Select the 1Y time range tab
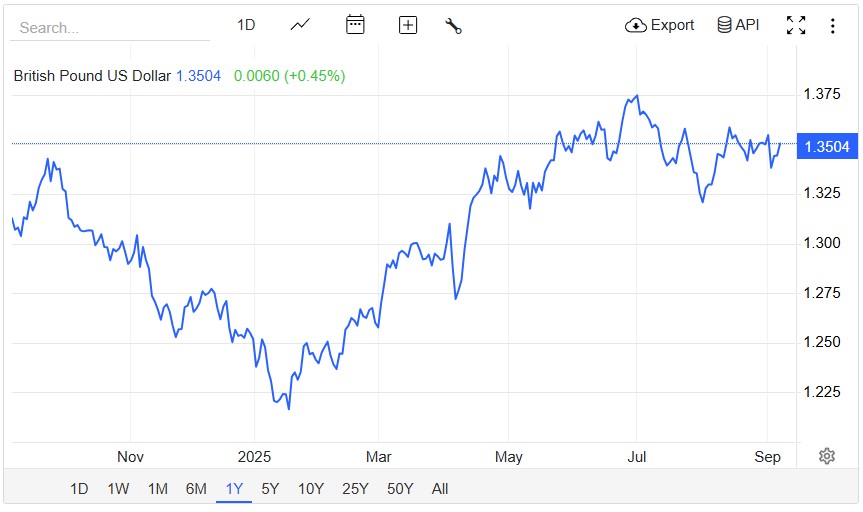Viewport: 863px width, 512px height. [234, 489]
